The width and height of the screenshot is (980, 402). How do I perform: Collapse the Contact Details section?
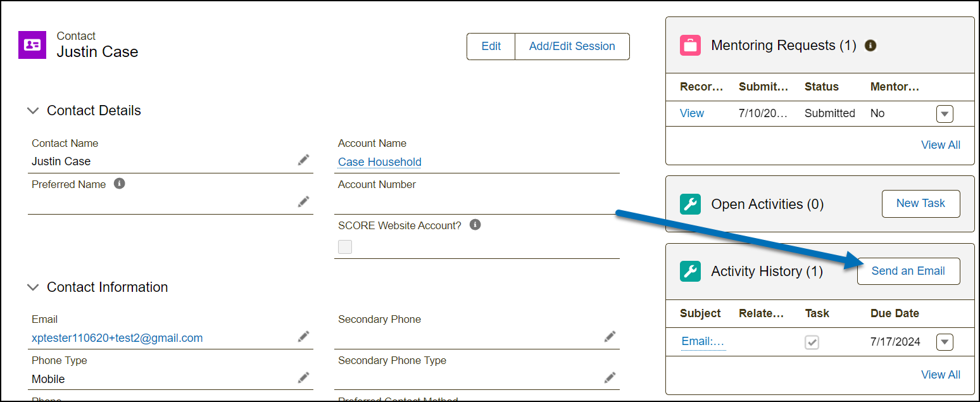pyautogui.click(x=33, y=111)
